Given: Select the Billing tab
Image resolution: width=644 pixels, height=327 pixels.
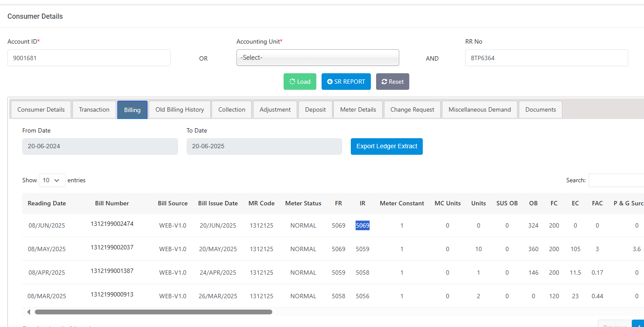Looking at the screenshot, I should point(132,110).
